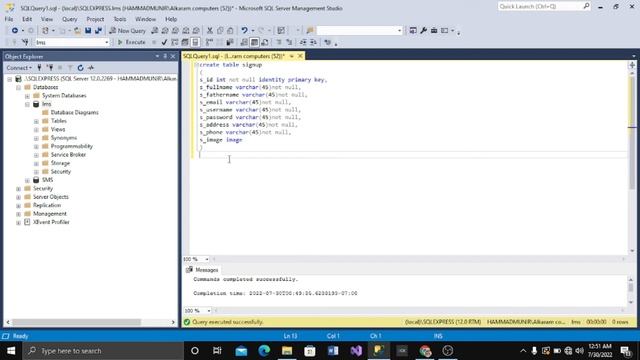Click the Increase Indent icon

pos(313,42)
